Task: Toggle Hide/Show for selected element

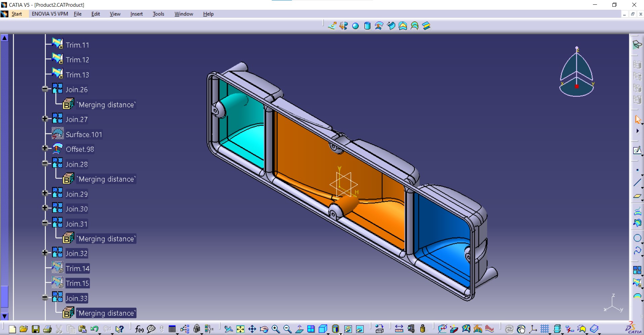Action: [348, 329]
